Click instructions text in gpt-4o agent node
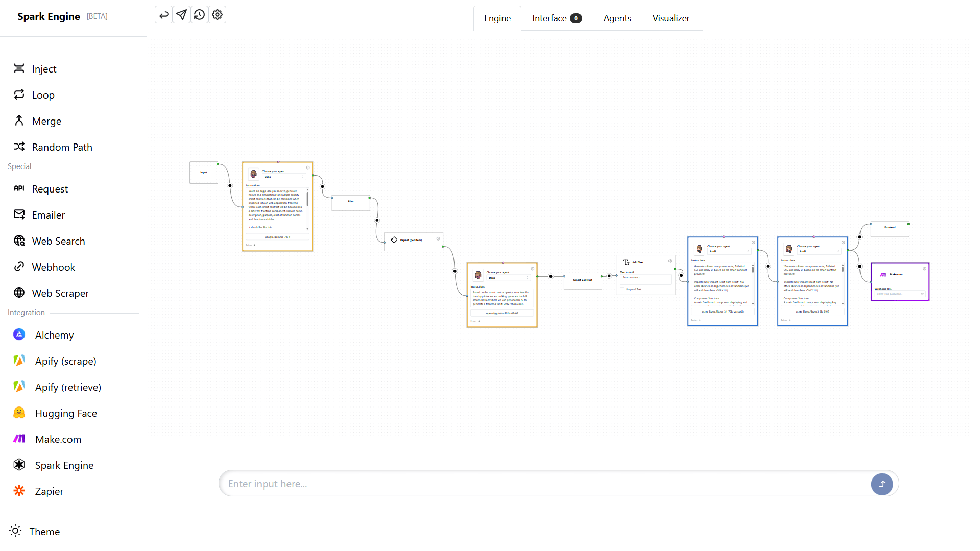Image resolution: width=980 pixels, height=551 pixels. [x=501, y=298]
